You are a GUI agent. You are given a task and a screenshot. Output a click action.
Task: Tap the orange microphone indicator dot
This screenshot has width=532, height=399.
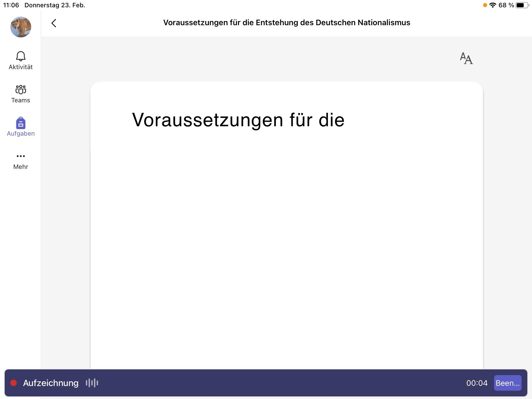485,5
